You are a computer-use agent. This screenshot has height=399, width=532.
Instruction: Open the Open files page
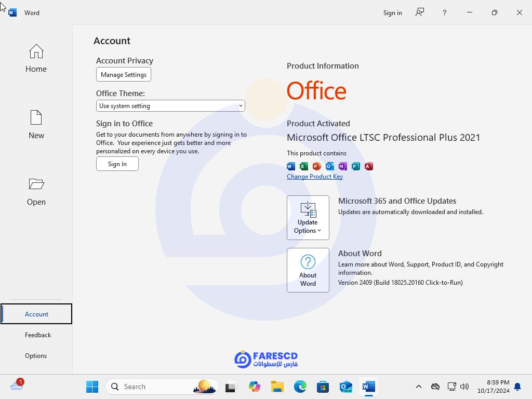(x=36, y=192)
